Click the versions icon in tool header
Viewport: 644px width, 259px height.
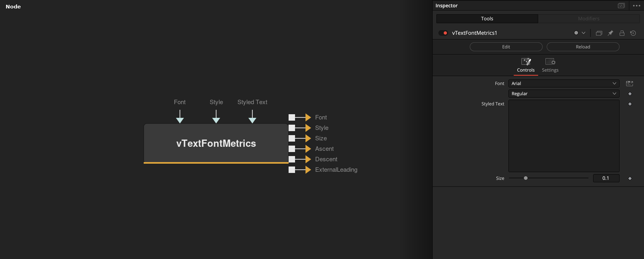click(x=599, y=33)
